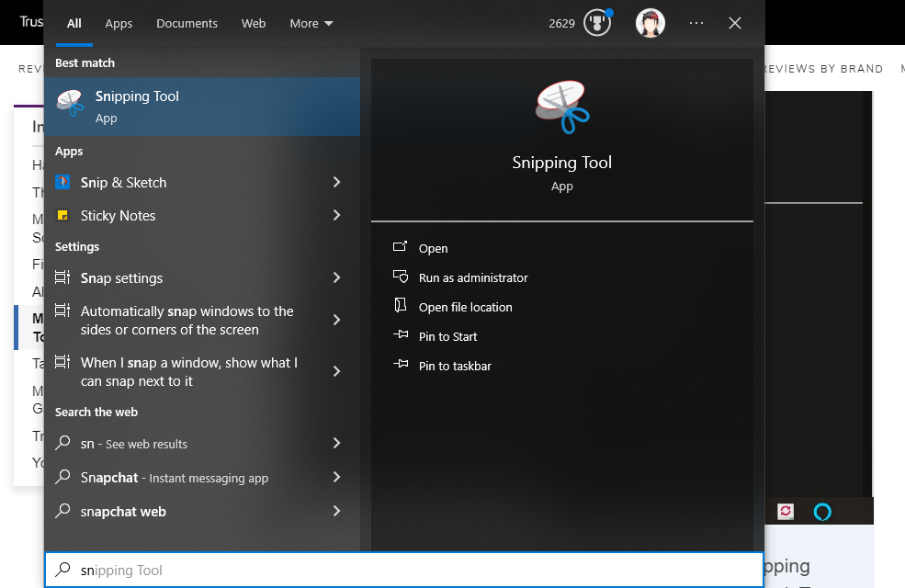Click the Sticky Notes app icon
Viewport: 905px width, 588px height.
[62, 215]
